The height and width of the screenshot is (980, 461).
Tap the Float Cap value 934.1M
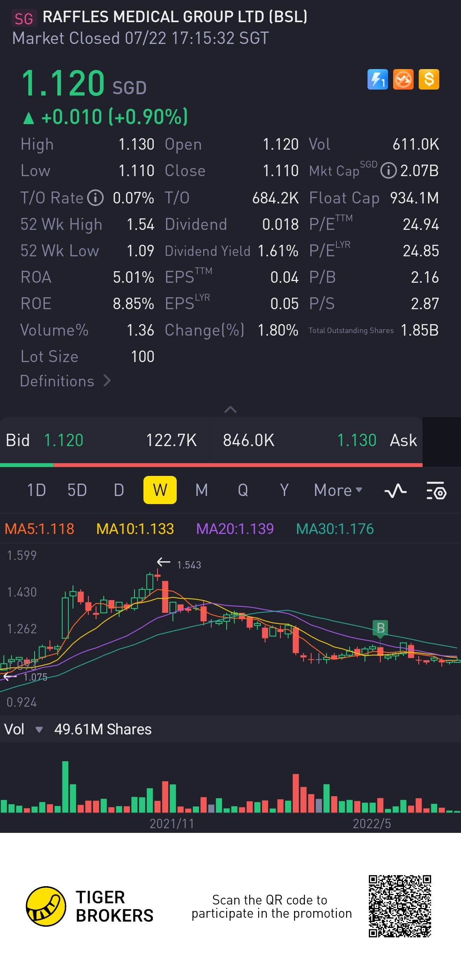pos(414,198)
